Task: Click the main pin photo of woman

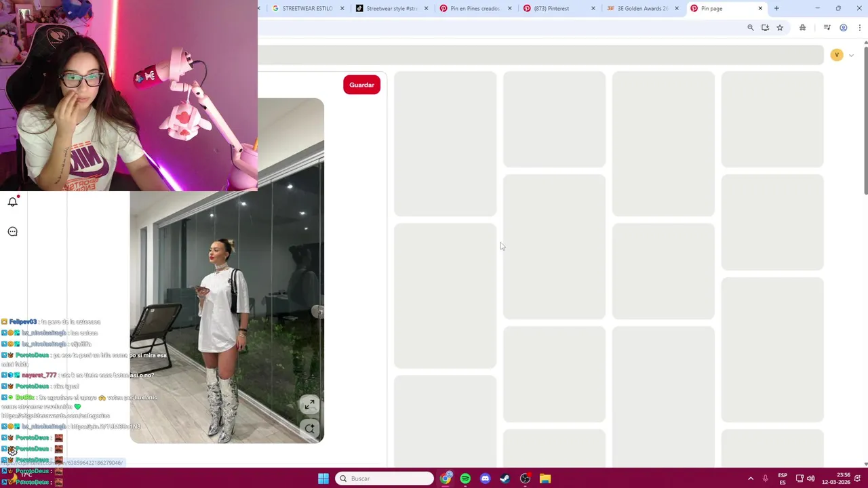Action: (226, 270)
